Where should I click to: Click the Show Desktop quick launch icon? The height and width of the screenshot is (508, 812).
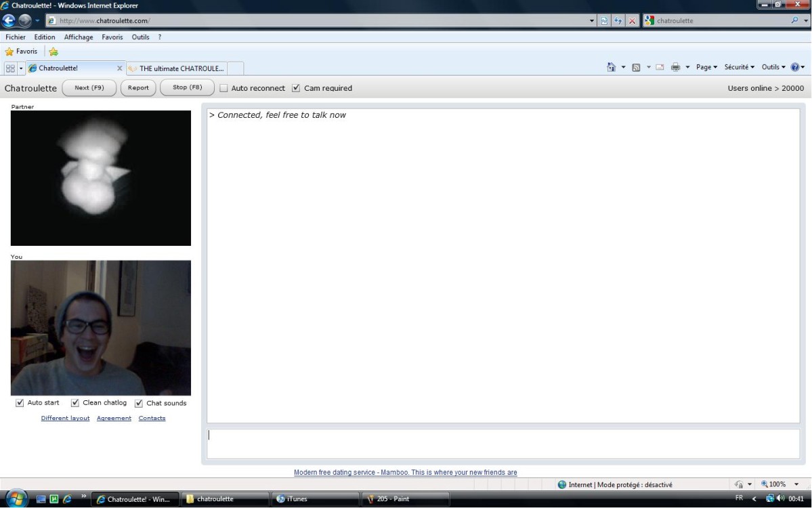41,499
